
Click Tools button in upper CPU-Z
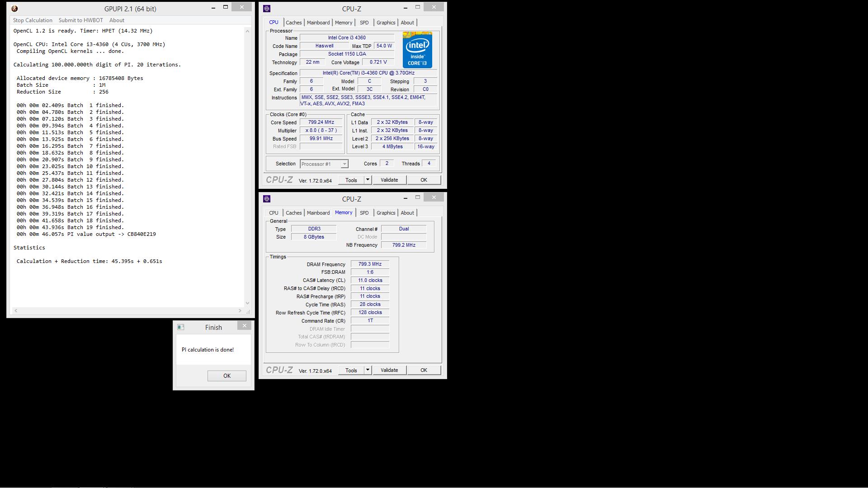coord(351,180)
